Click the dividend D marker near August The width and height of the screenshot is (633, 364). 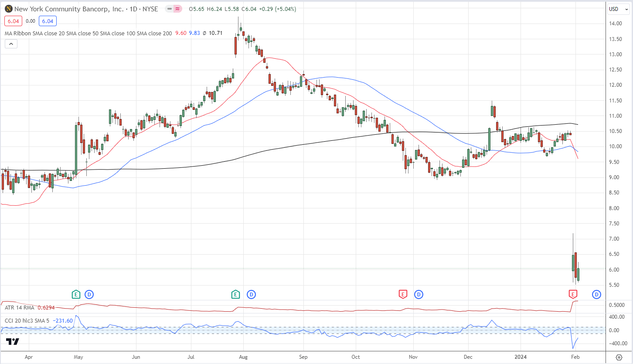pyautogui.click(x=251, y=294)
